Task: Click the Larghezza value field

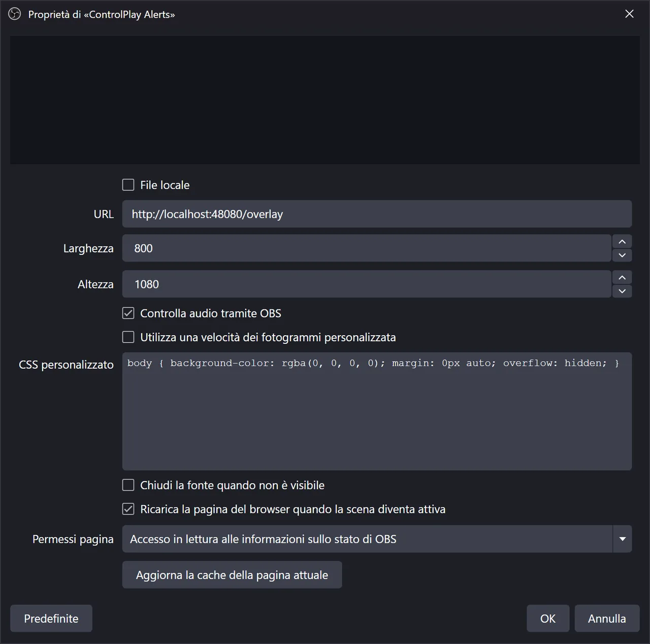Action: (x=367, y=248)
